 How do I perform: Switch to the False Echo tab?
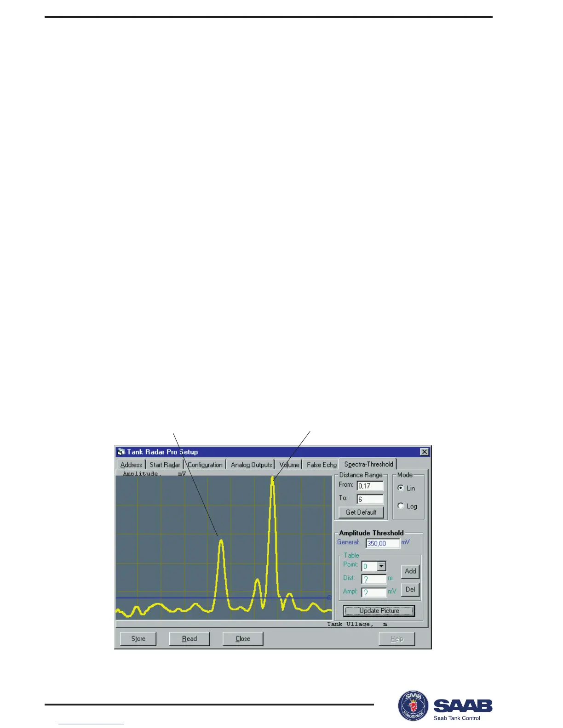click(321, 465)
